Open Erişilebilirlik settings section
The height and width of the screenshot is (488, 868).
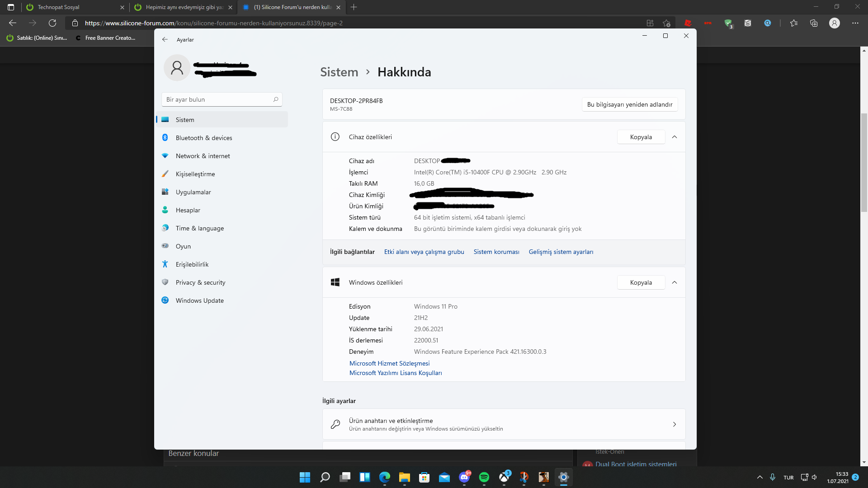pyautogui.click(x=192, y=264)
